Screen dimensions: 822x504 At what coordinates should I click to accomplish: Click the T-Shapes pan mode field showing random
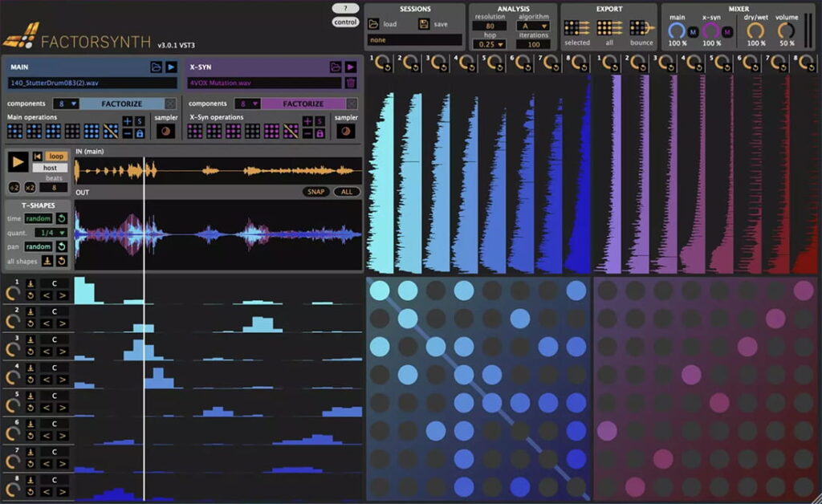pos(39,246)
